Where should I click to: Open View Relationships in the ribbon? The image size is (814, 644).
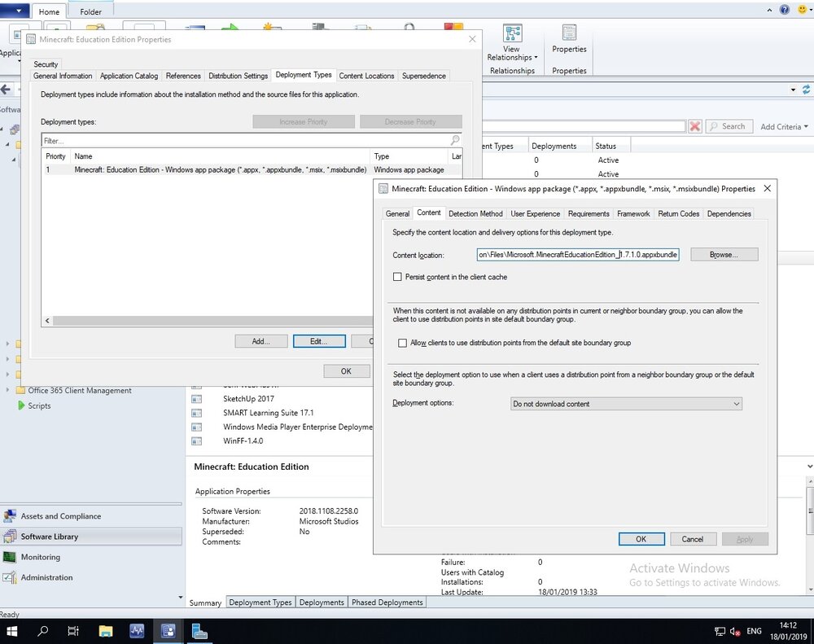pos(512,42)
